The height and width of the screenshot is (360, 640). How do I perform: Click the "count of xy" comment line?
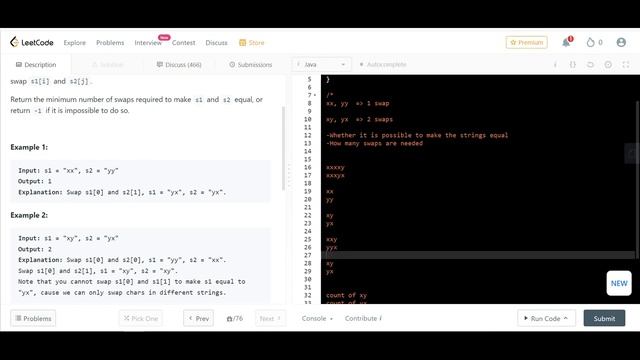click(x=346, y=295)
